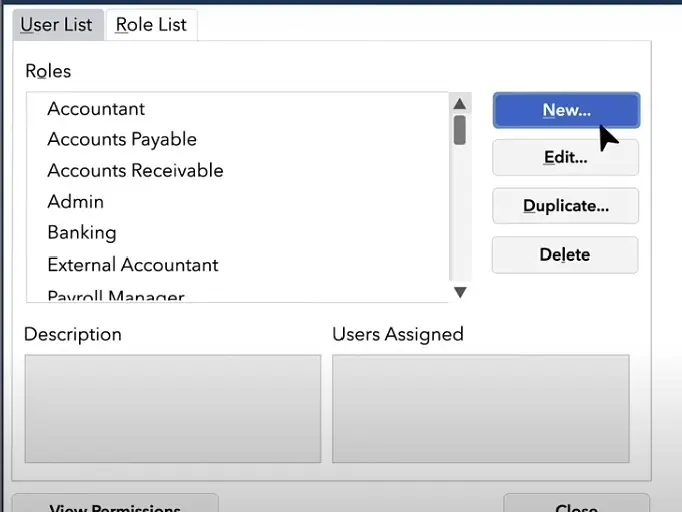Click the roles list scroll down arrow

pos(460,292)
